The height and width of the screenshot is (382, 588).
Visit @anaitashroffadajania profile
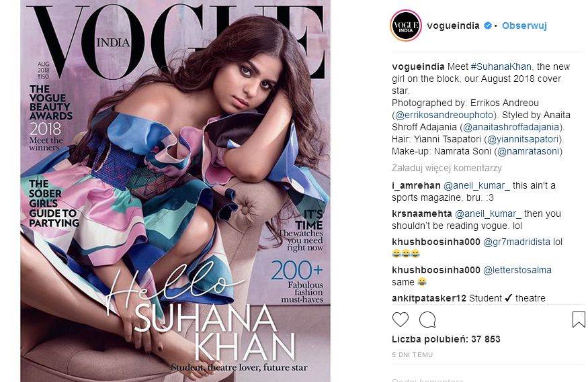point(512,127)
